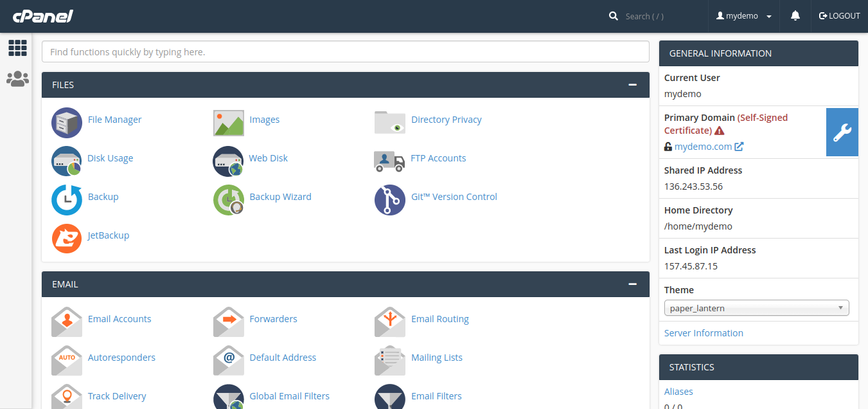Open the Disk Usage tool
The width and height of the screenshot is (868, 409).
(x=110, y=158)
